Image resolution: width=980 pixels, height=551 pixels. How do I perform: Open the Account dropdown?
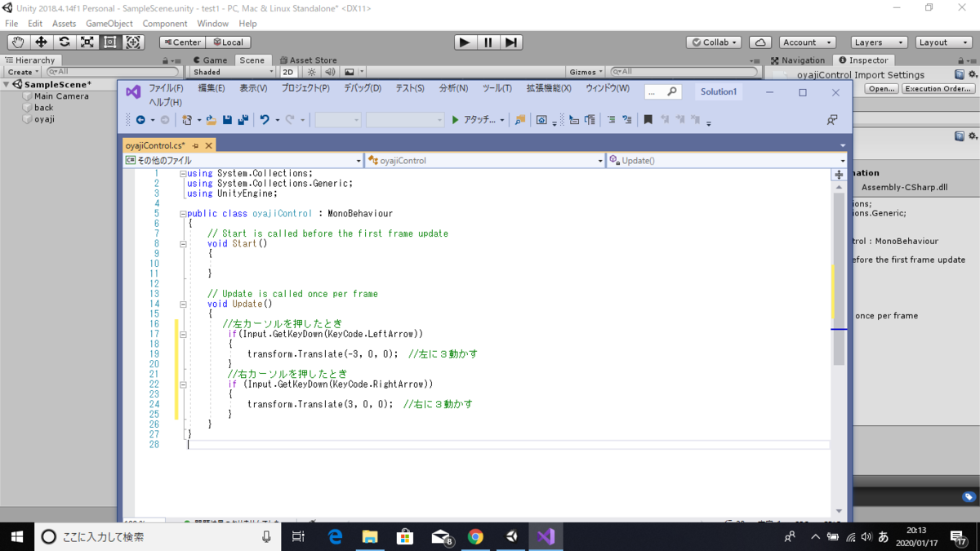[807, 42]
